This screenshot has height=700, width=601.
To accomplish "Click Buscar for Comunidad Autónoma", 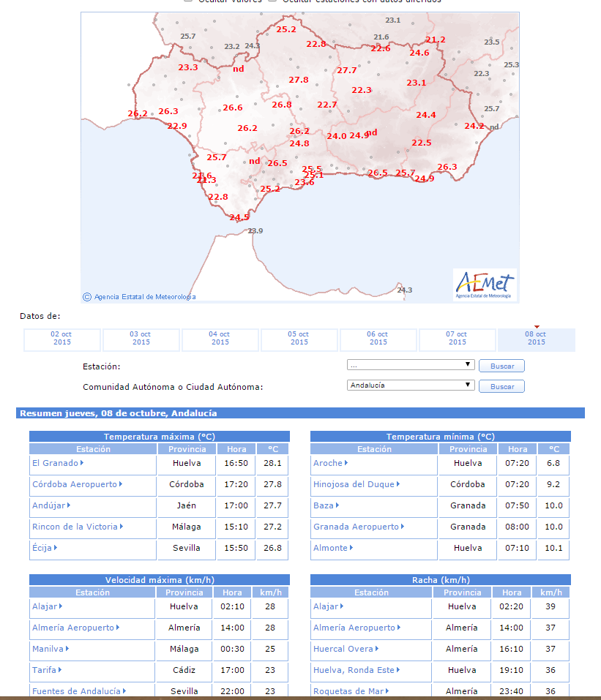I will coord(501,387).
